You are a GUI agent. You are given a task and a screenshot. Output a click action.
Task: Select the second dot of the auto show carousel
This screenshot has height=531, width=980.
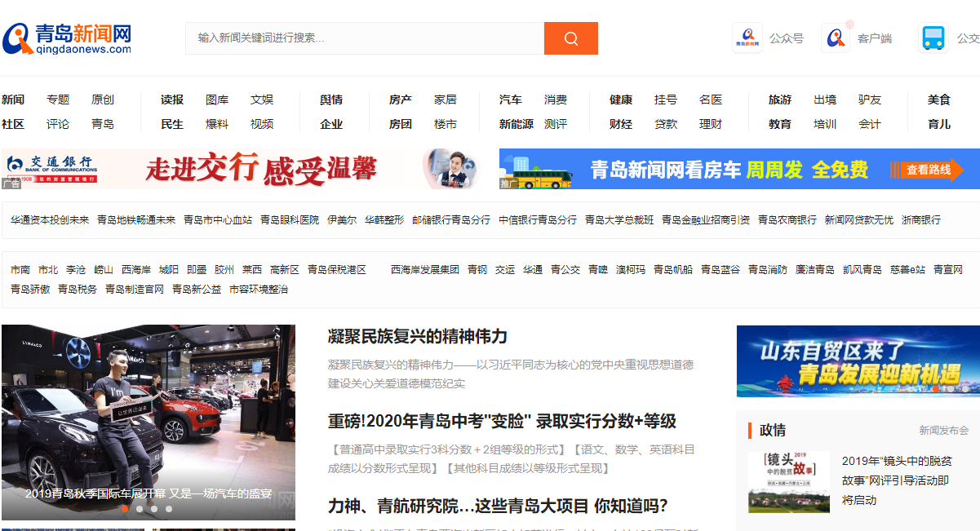140,509
